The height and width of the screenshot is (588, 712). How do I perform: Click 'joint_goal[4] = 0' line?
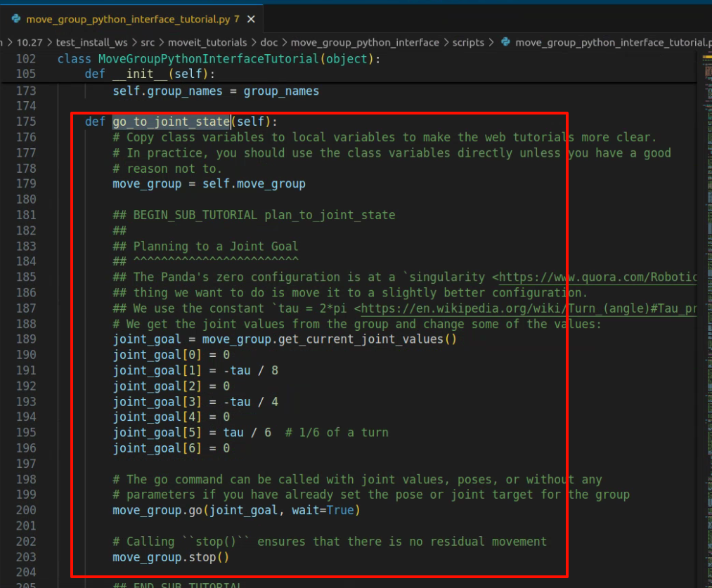171,417
